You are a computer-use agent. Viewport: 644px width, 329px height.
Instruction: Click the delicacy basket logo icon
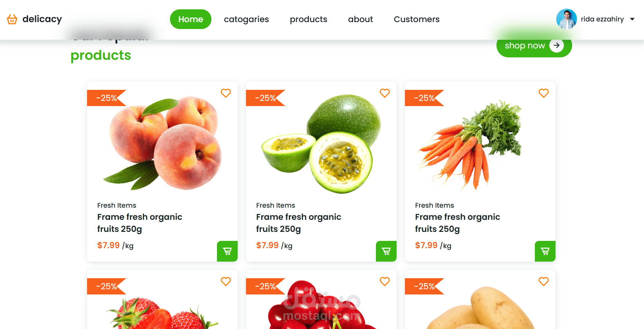click(x=12, y=19)
